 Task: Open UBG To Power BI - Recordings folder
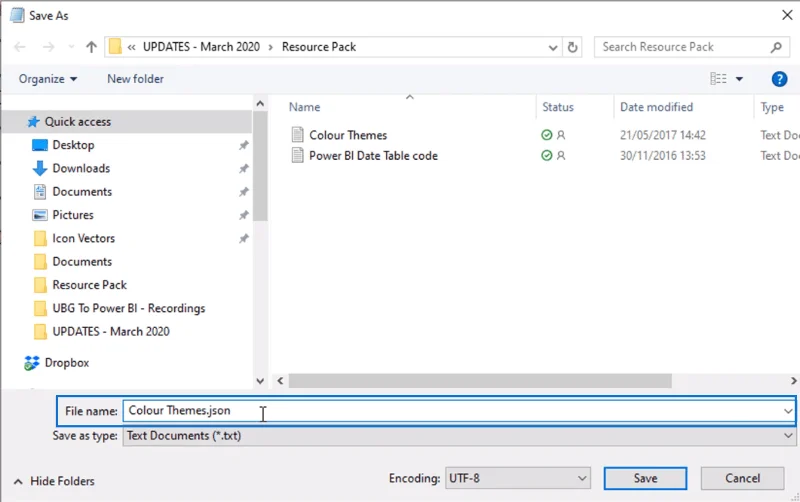129,308
